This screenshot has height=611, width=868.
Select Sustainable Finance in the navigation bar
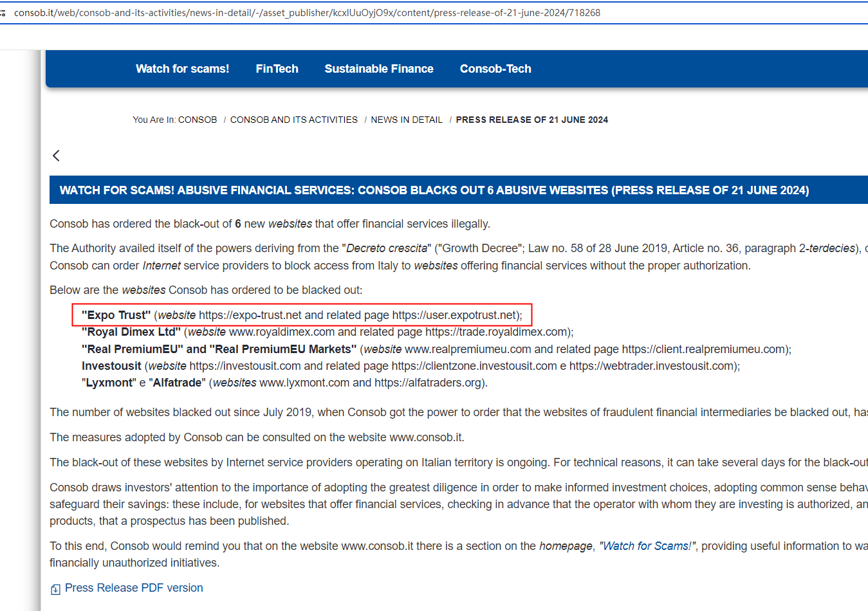click(379, 69)
